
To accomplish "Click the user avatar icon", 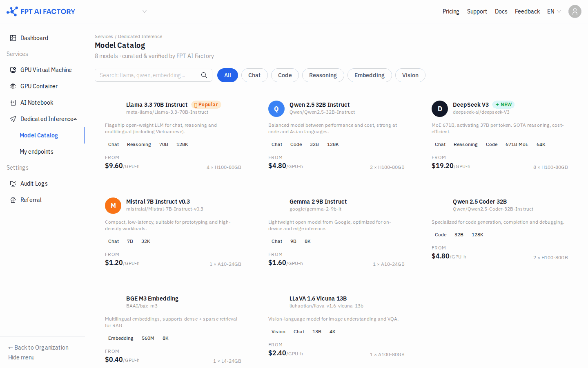I will pyautogui.click(x=575, y=11).
